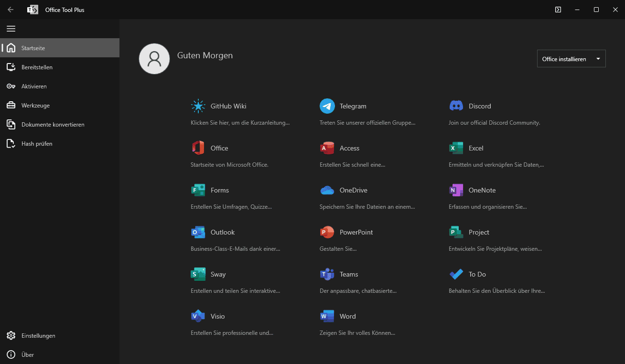Open the GitHub Wiki star icon

coord(198,106)
